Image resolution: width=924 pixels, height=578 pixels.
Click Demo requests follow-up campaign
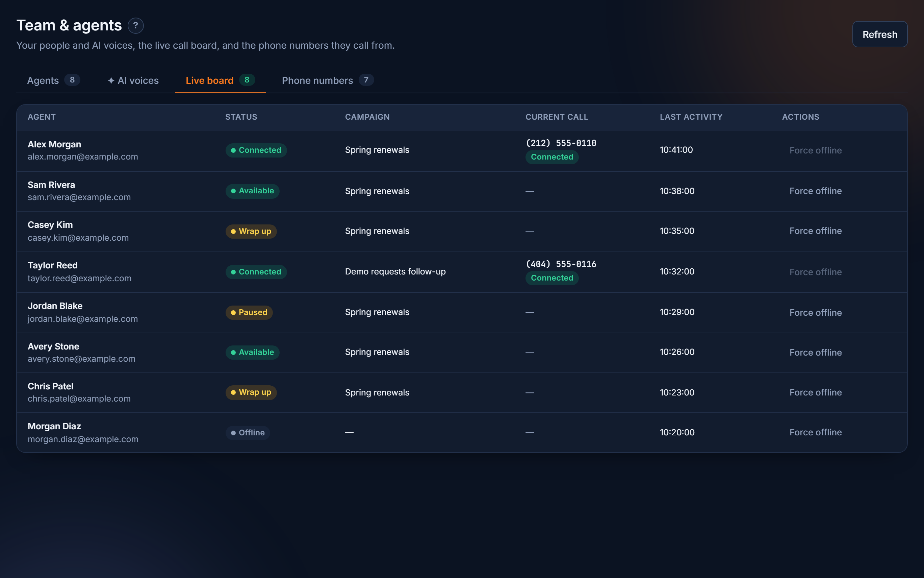coord(395,271)
